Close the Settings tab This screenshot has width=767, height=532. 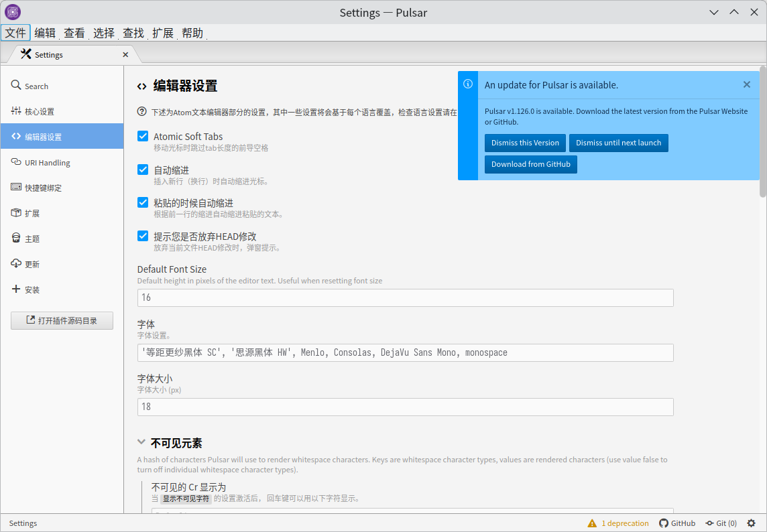click(126, 55)
